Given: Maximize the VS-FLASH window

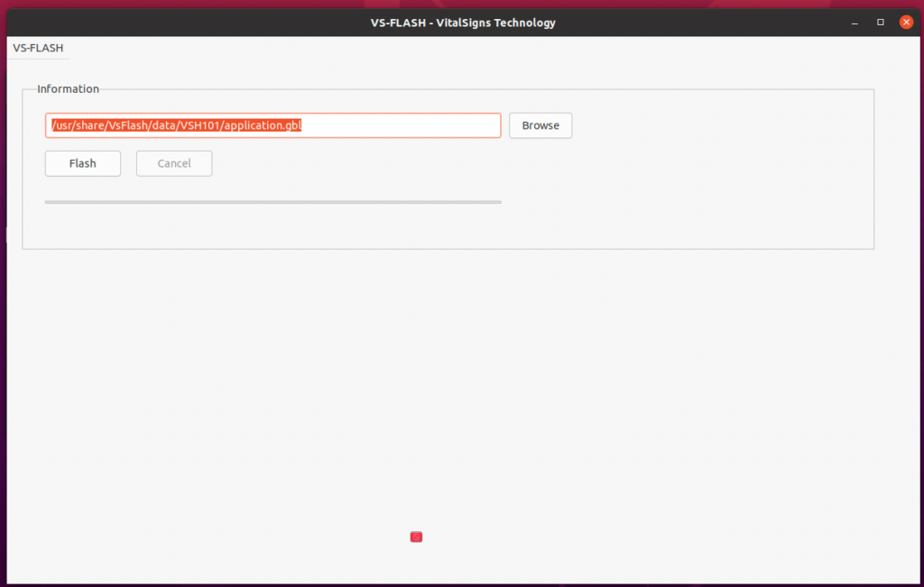Looking at the screenshot, I should (881, 23).
